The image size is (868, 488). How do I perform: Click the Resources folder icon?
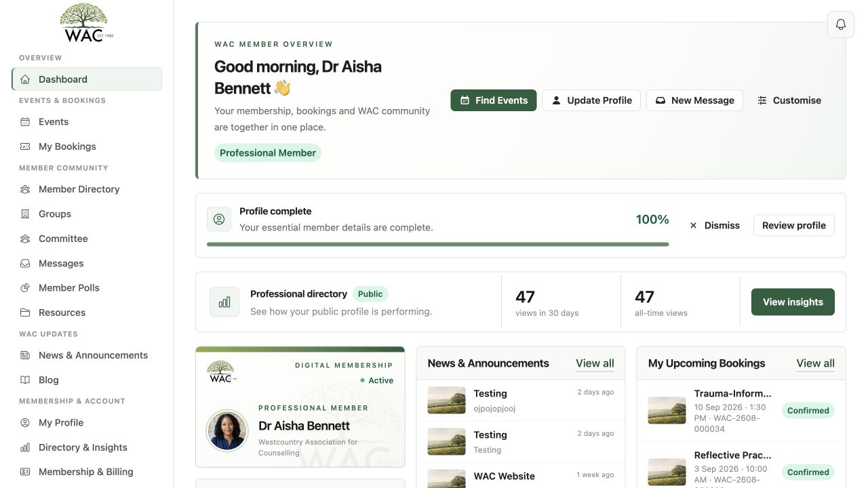tap(25, 312)
